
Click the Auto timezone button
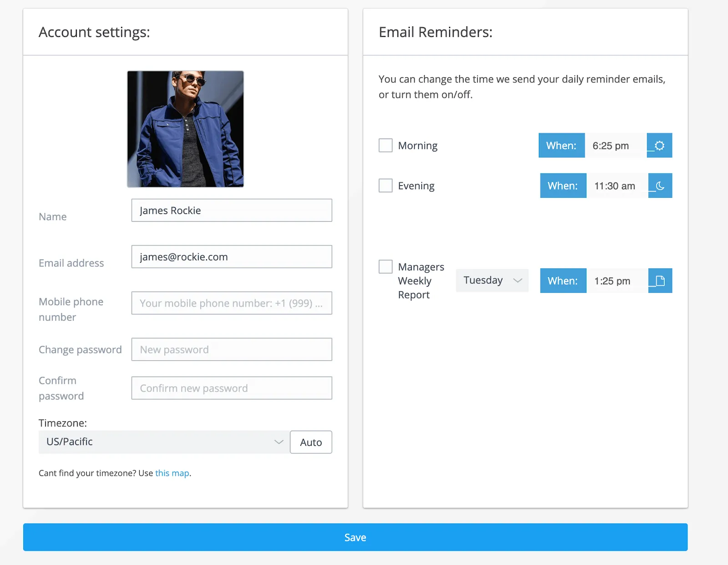pyautogui.click(x=311, y=442)
